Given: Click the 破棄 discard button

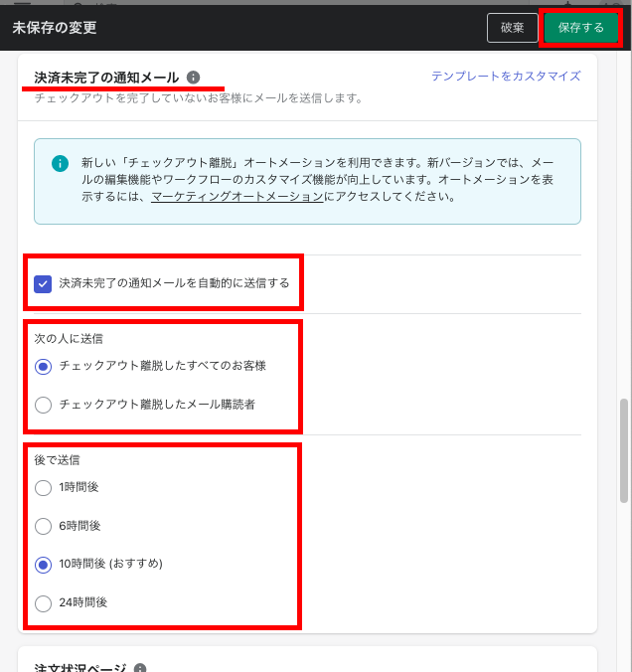Looking at the screenshot, I should [512, 28].
